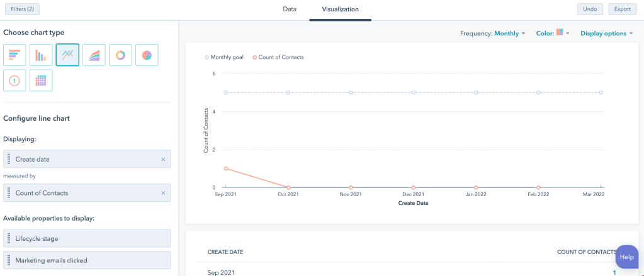Choose the area chart type
Image resolution: width=644 pixels, height=276 pixels.
(x=94, y=55)
